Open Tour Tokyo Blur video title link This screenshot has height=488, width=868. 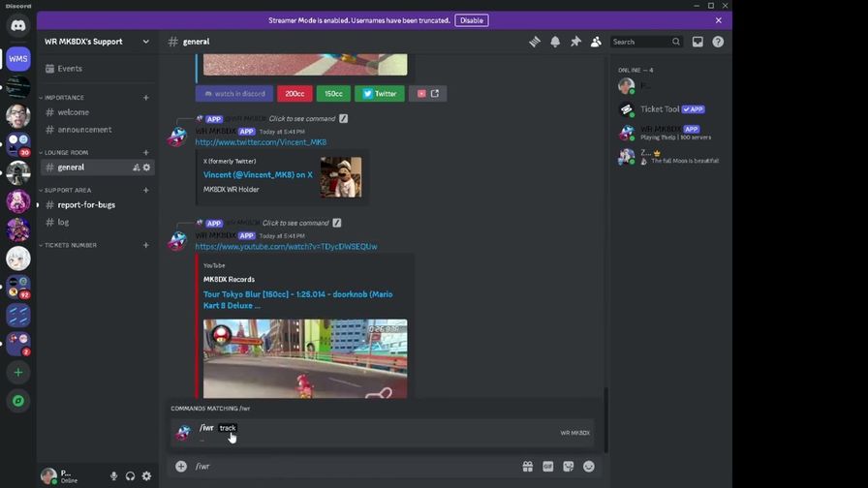(x=297, y=300)
